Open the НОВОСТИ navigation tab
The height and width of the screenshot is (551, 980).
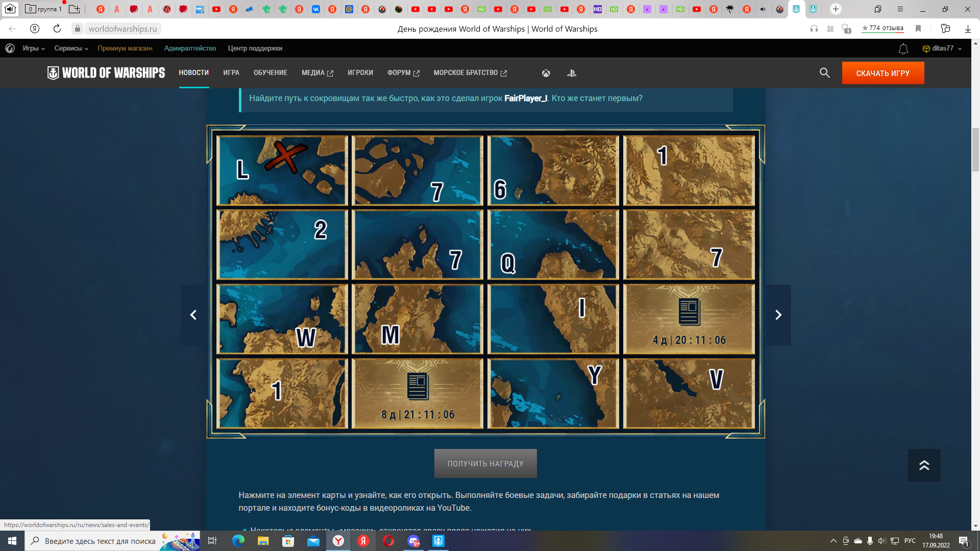point(194,73)
